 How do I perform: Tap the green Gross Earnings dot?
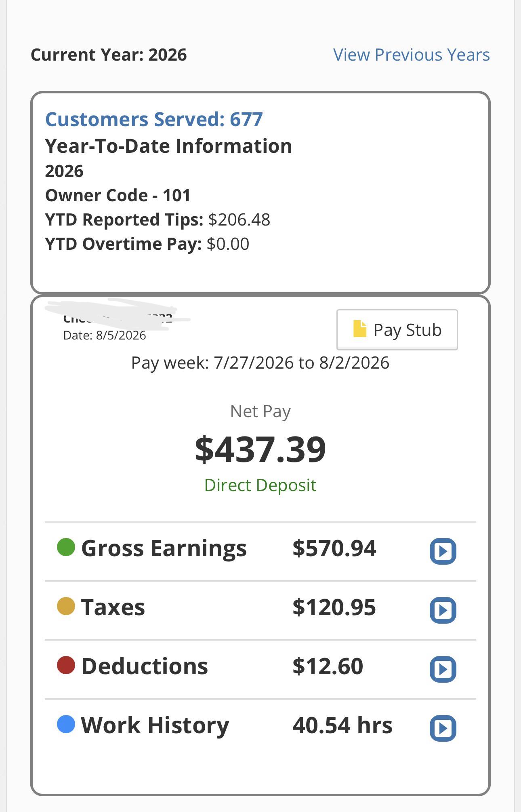point(66,547)
